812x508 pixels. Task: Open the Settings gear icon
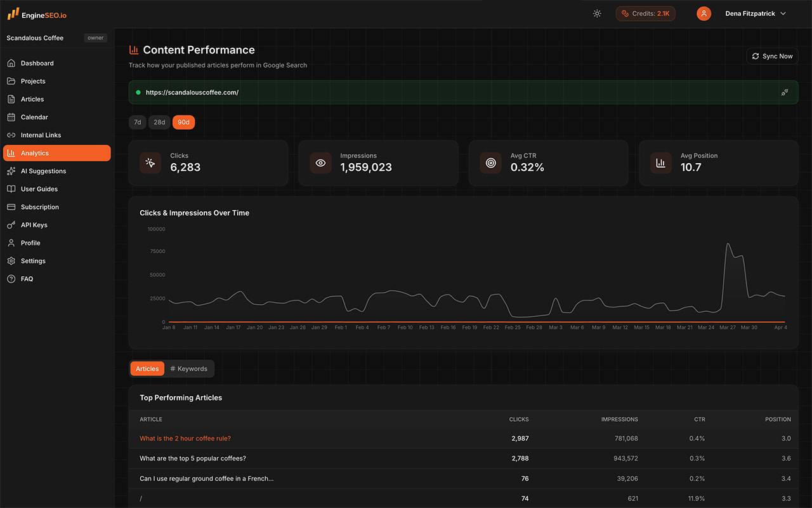pos(11,261)
